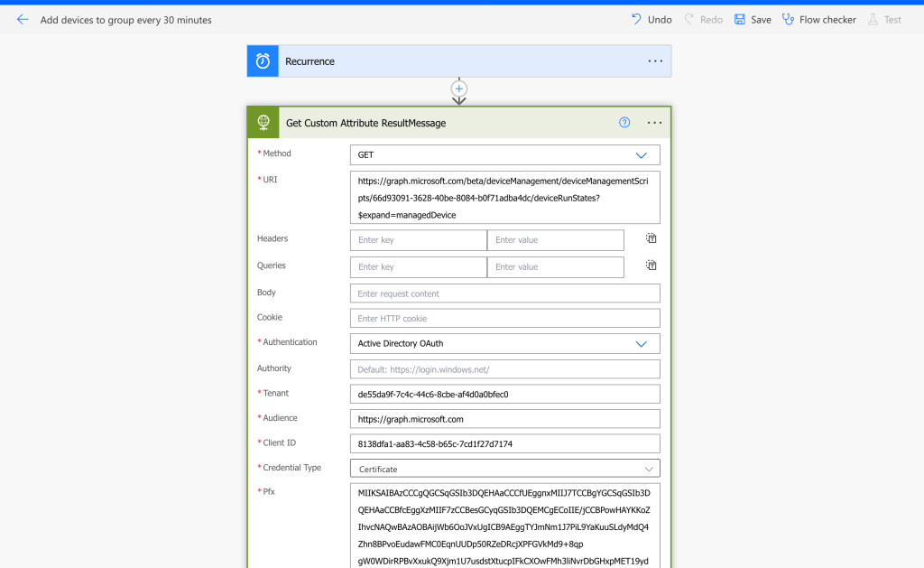Expand the Authentication dropdown
Viewport: 924px width, 568px height.
tap(504, 344)
